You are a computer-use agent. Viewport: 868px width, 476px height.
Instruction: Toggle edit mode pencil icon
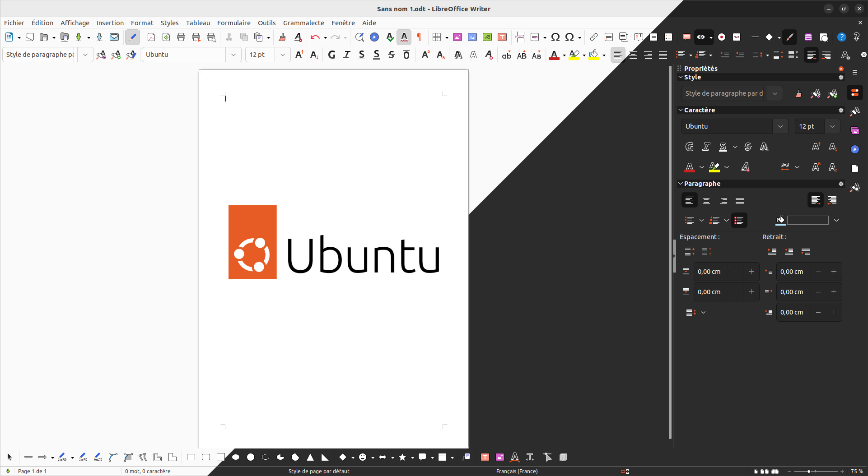pyautogui.click(x=132, y=37)
